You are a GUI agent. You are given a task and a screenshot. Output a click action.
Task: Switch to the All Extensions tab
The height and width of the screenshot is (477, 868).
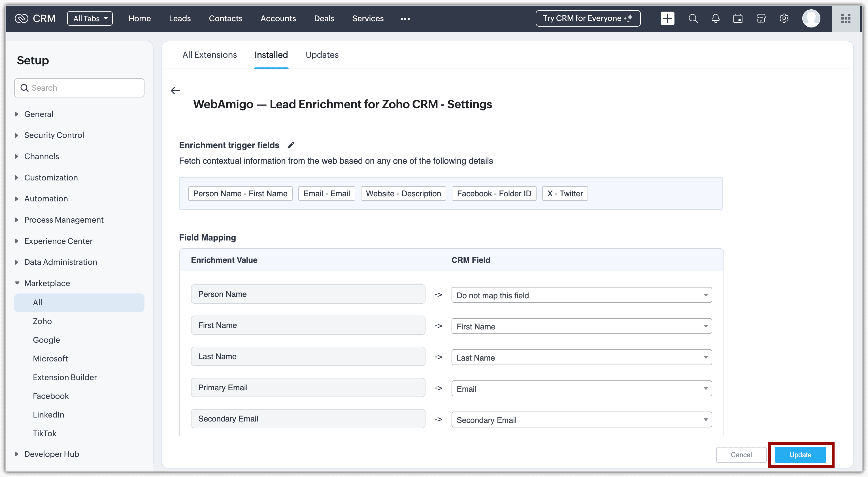point(210,55)
